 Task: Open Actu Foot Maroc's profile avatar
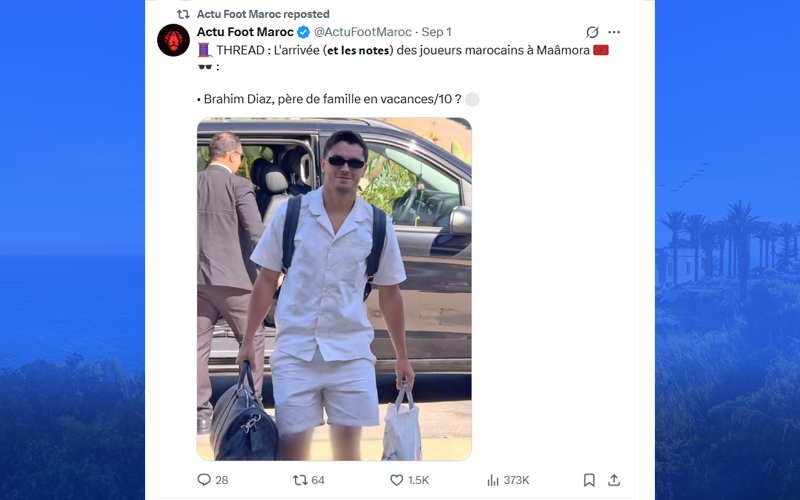174,40
